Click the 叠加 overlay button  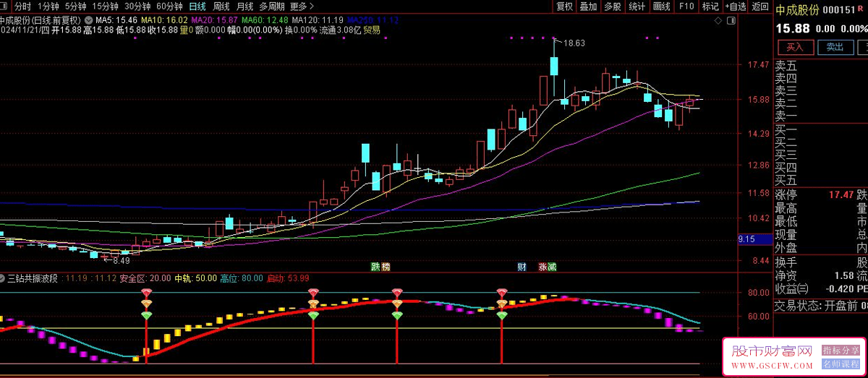pos(588,7)
